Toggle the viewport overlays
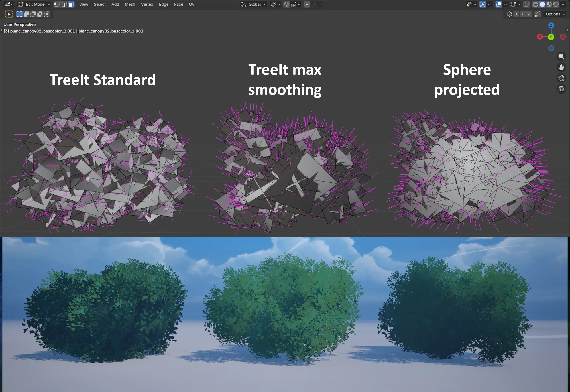Image resolution: width=570 pixels, height=392 pixels. (498, 4)
